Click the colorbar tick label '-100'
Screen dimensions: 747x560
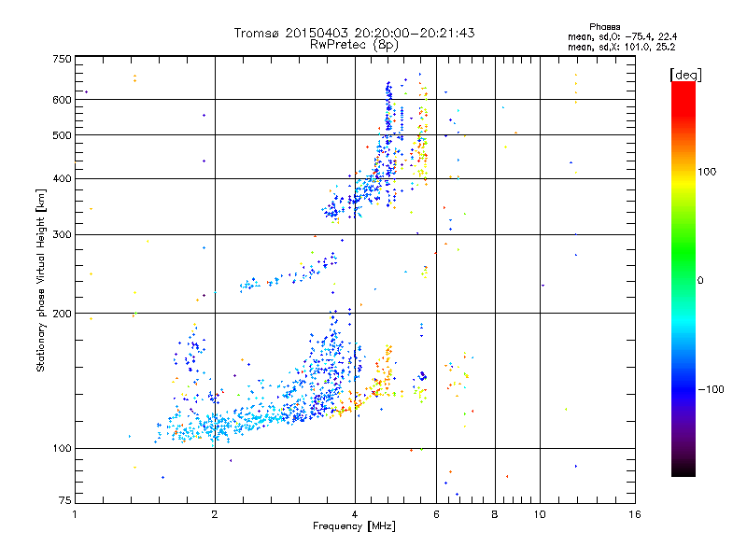point(712,389)
